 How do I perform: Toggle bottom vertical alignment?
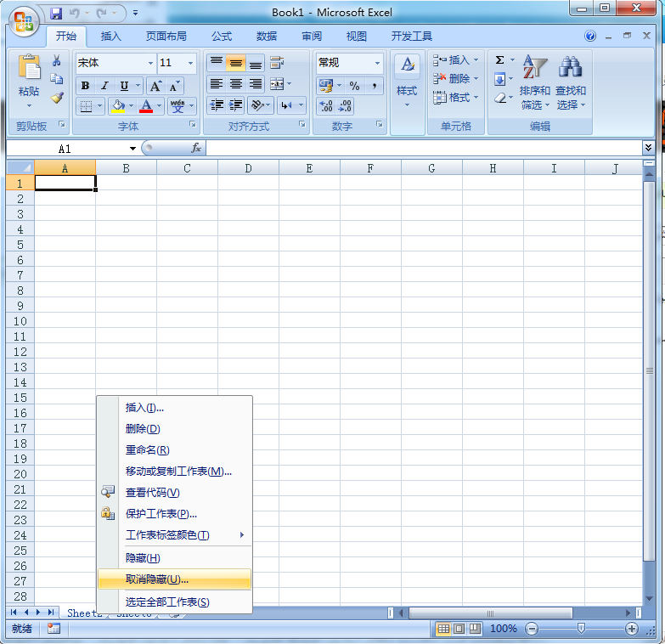tap(256, 63)
